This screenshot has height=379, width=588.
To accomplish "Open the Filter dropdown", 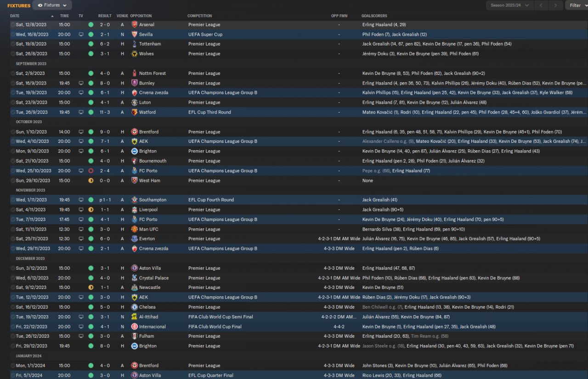I will (577, 6).
